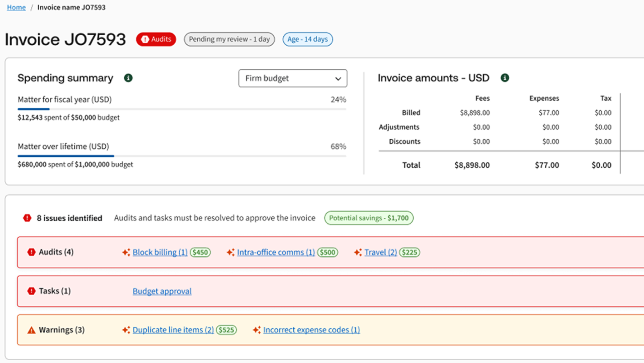The height and width of the screenshot is (363, 644).
Task: Click the warning triangle icon in Warnings row
Action: click(31, 330)
